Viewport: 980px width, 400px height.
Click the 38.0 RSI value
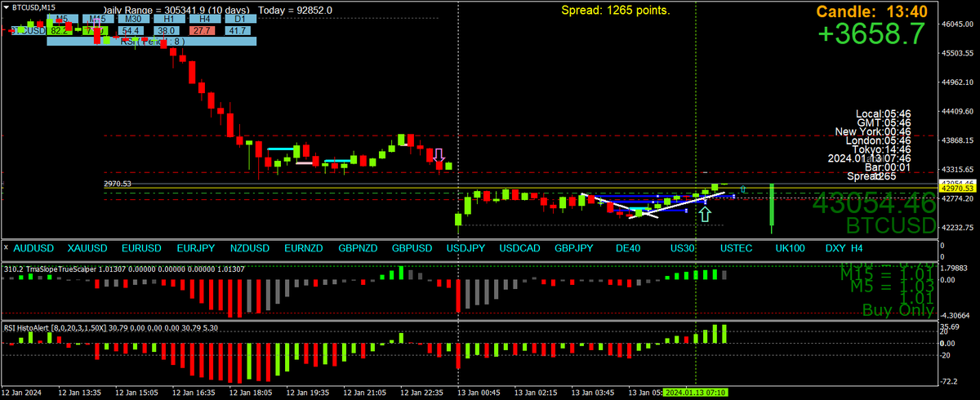(168, 30)
